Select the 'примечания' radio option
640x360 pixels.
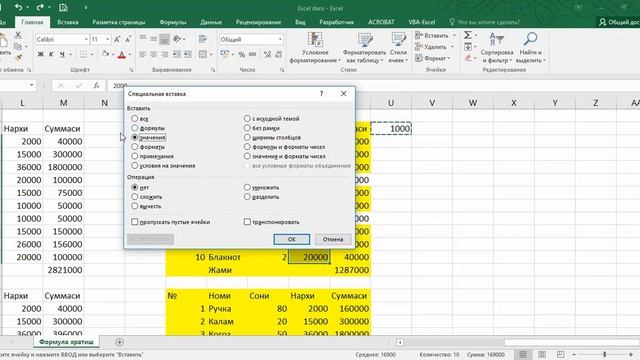click(x=135, y=156)
